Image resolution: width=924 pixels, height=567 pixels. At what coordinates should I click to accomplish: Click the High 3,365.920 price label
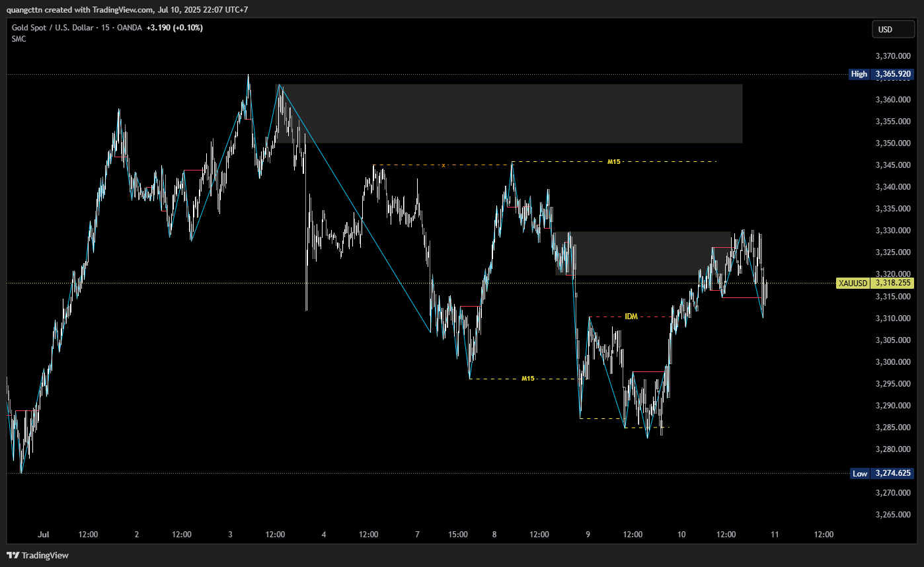click(882, 74)
